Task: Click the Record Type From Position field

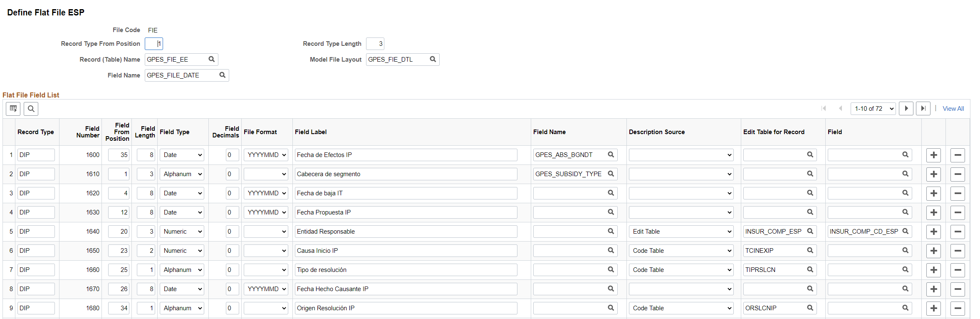Action: click(x=154, y=44)
